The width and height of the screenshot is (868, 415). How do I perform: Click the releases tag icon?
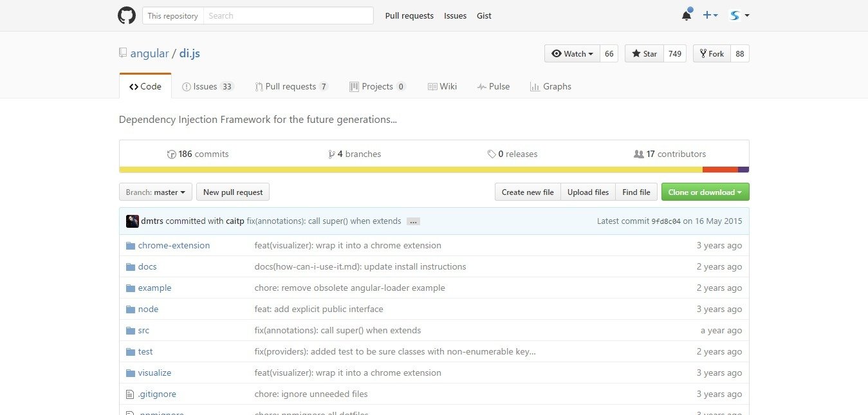point(492,154)
